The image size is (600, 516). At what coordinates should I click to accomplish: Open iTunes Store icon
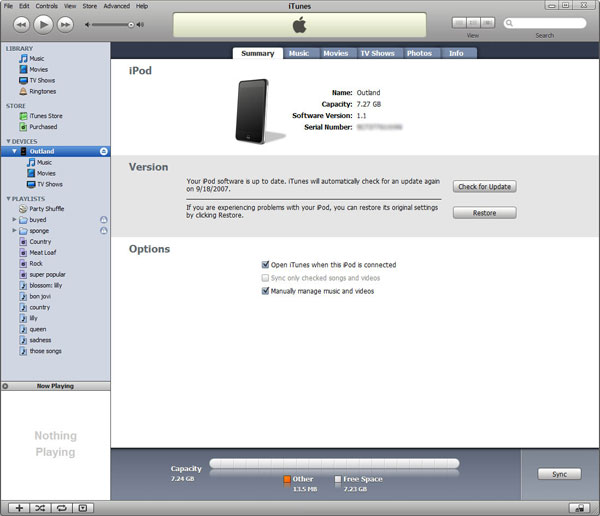point(23,116)
